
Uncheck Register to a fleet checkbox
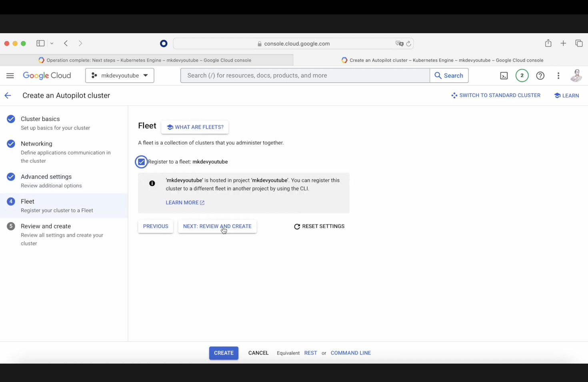(141, 162)
